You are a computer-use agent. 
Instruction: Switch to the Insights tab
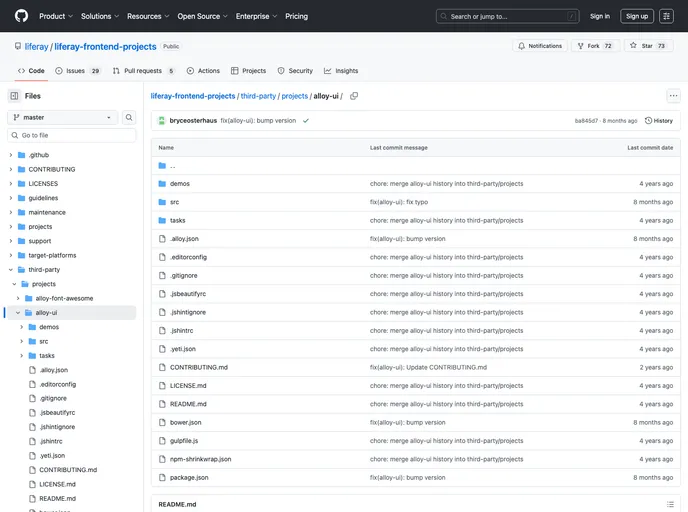[x=341, y=71]
